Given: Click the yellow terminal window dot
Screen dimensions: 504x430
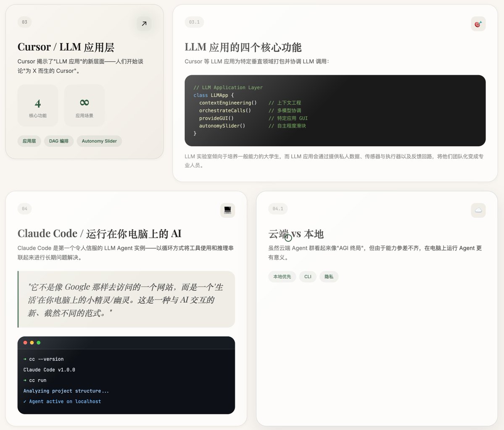Looking at the screenshot, I should coord(32,343).
